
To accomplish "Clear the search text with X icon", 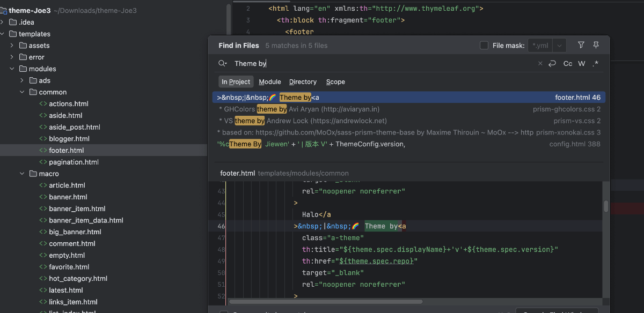I will (540, 64).
